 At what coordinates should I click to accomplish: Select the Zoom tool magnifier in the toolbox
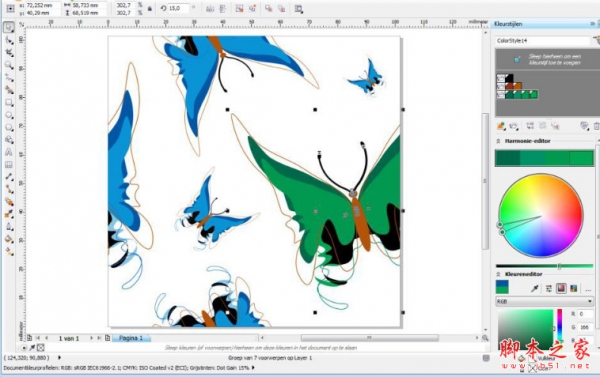tap(9, 65)
